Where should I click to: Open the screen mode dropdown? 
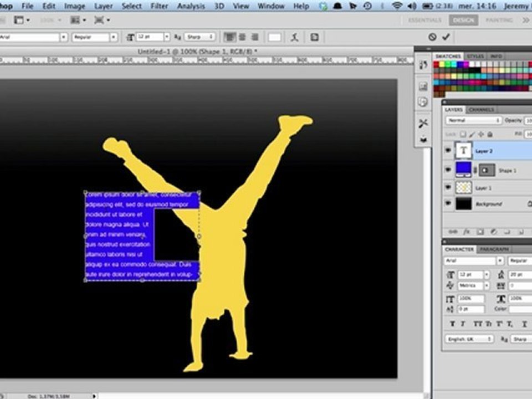click(x=102, y=21)
